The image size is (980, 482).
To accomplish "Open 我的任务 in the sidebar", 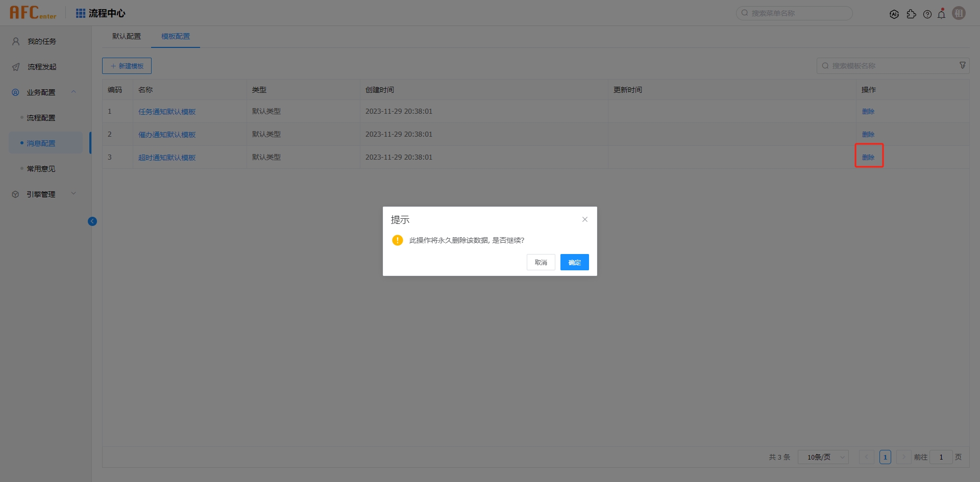I will pos(42,41).
